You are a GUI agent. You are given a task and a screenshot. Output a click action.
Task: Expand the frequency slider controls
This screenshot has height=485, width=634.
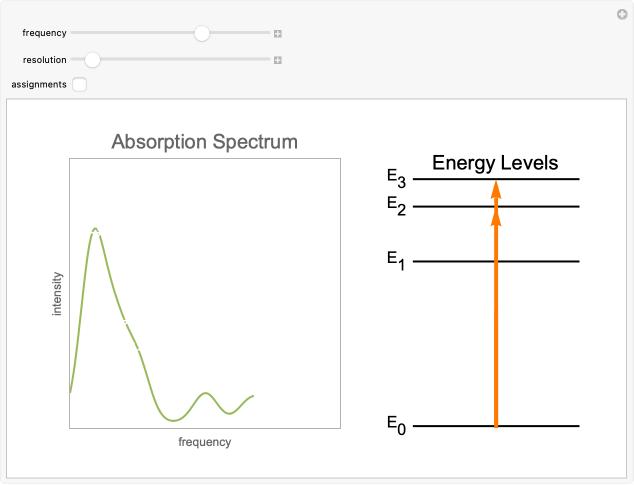pyautogui.click(x=278, y=33)
